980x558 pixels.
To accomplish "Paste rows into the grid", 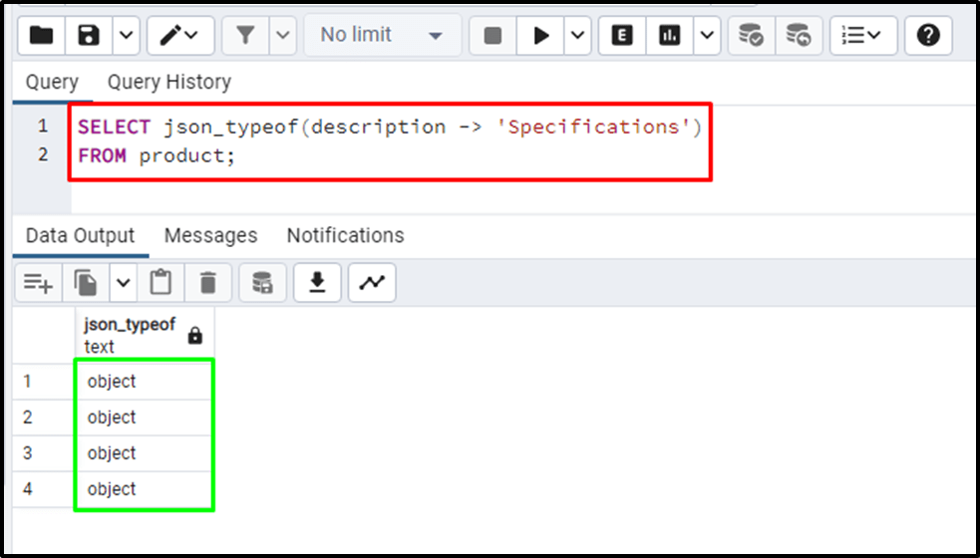I will click(x=161, y=283).
